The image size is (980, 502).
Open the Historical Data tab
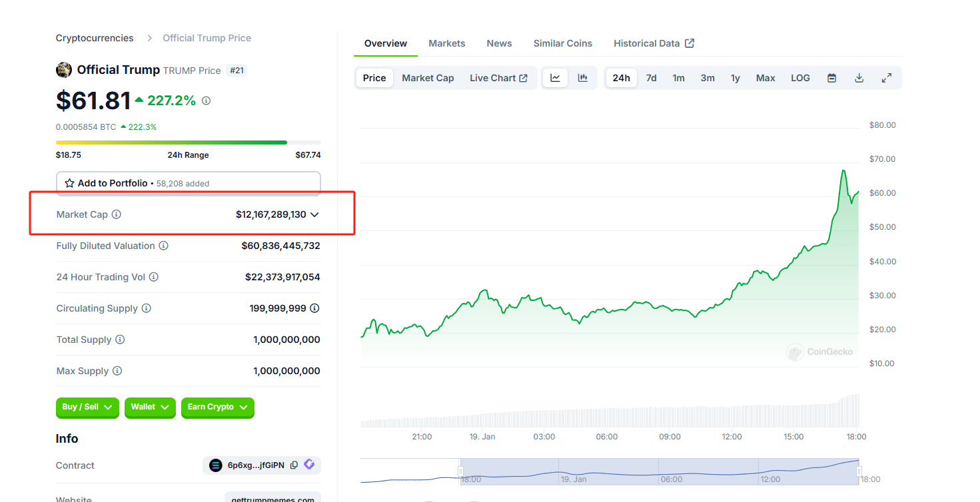click(x=654, y=43)
